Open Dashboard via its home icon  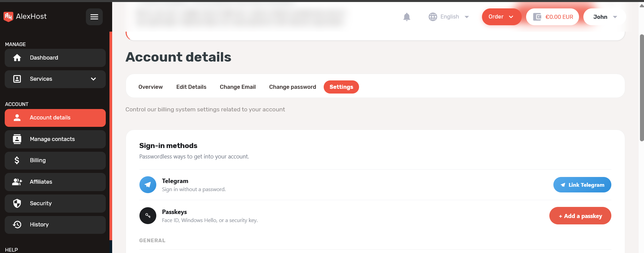coord(17,58)
